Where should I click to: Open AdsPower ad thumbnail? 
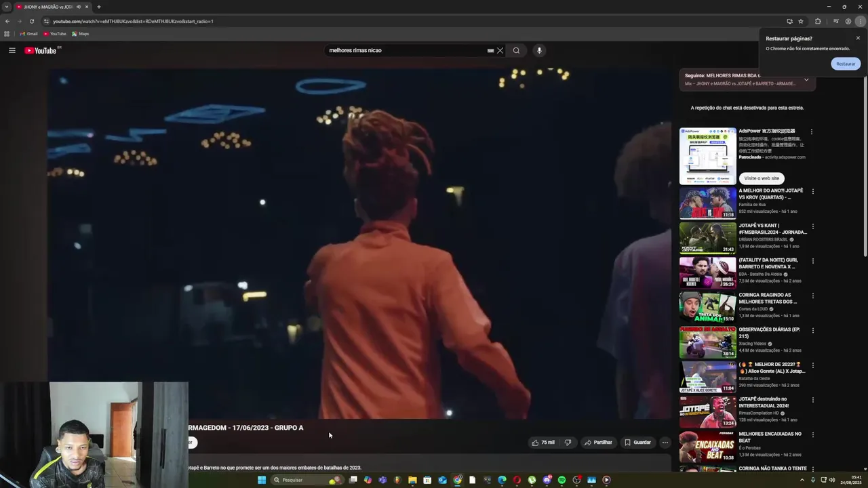(x=707, y=156)
